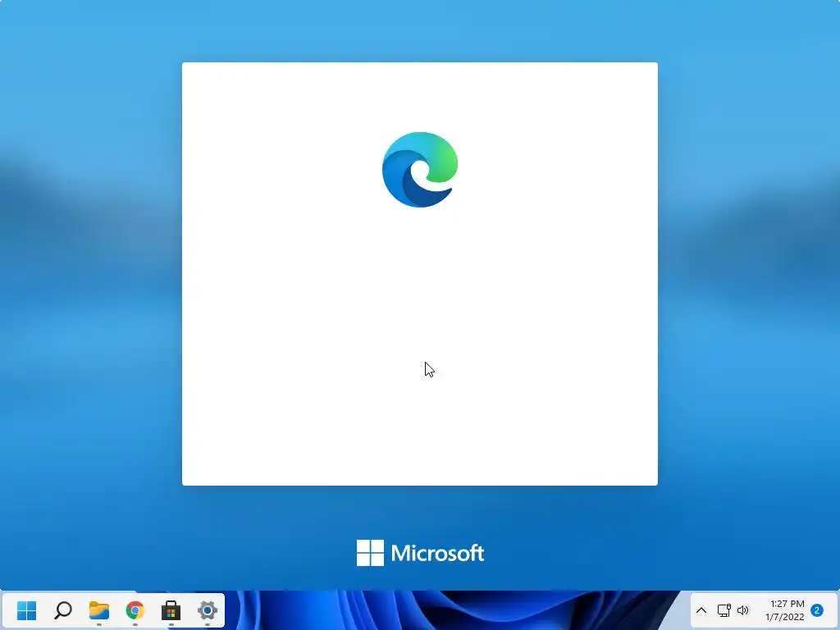The height and width of the screenshot is (630, 840).
Task: Open Google Chrome from taskbar
Action: tap(135, 610)
